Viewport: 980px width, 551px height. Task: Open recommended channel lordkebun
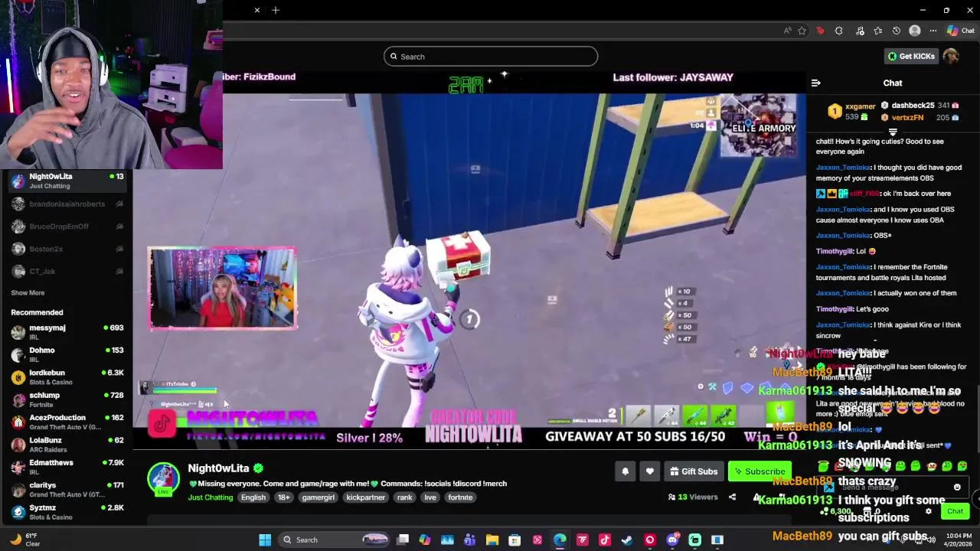pyautogui.click(x=67, y=377)
